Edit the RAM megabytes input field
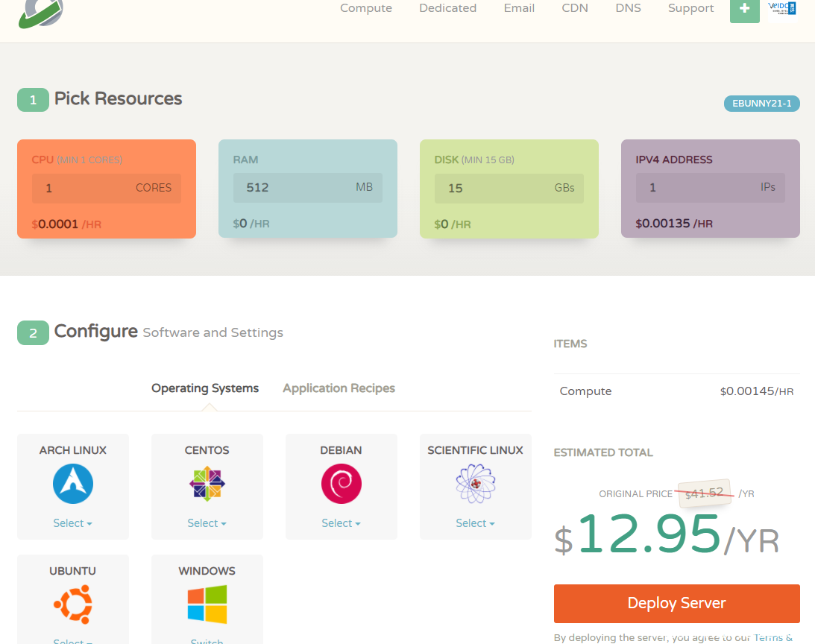This screenshot has width=815, height=644. [291, 188]
